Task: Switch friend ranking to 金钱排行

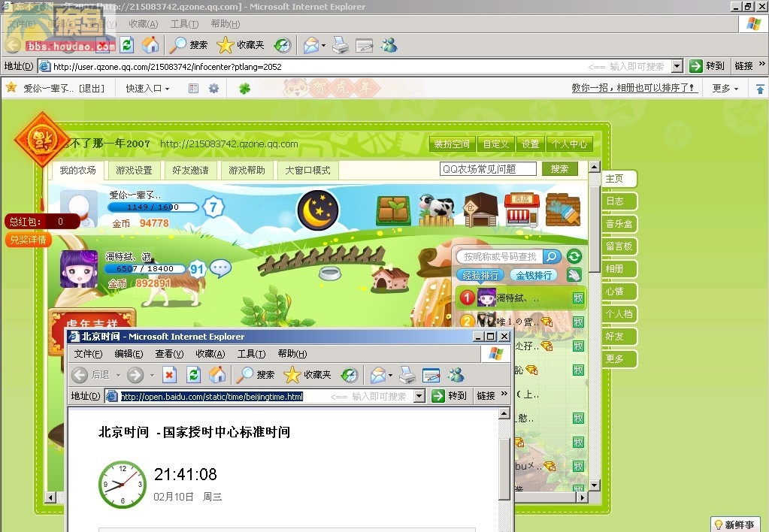Action: pos(534,275)
